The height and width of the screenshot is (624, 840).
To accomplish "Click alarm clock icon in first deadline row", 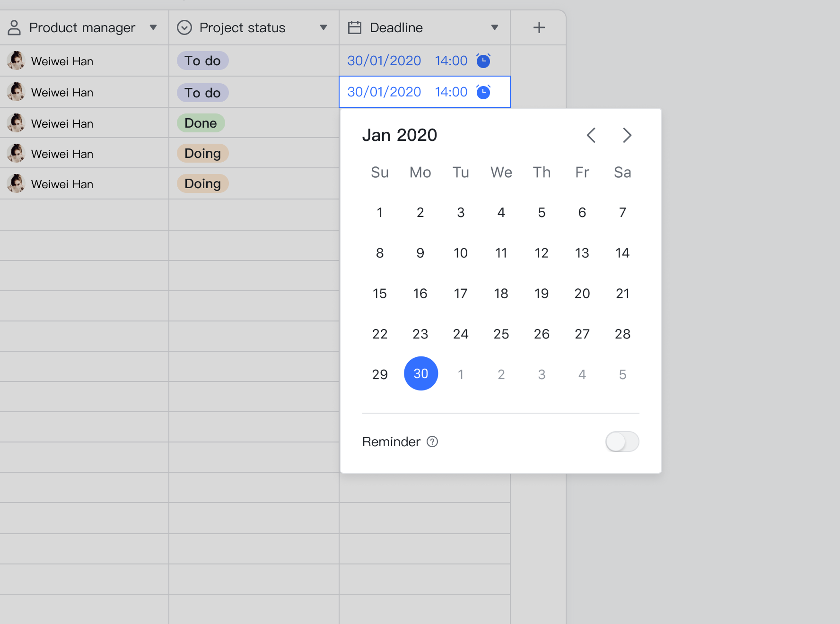I will pos(483,61).
